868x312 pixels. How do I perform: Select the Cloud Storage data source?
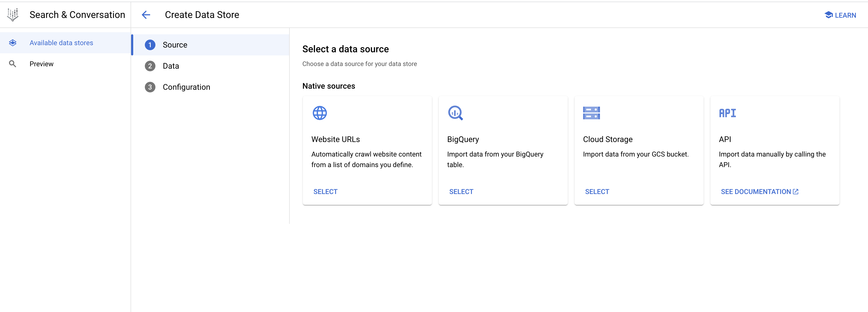point(597,192)
